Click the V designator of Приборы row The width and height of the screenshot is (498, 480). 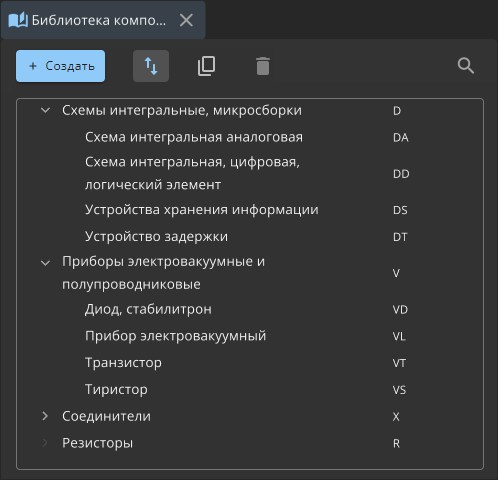click(x=396, y=273)
